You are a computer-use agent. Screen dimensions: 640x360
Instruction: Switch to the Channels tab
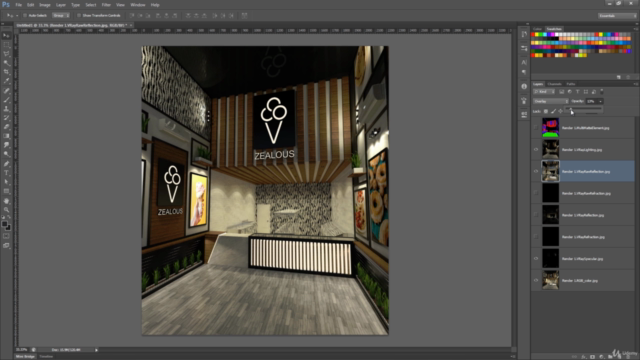coord(554,84)
